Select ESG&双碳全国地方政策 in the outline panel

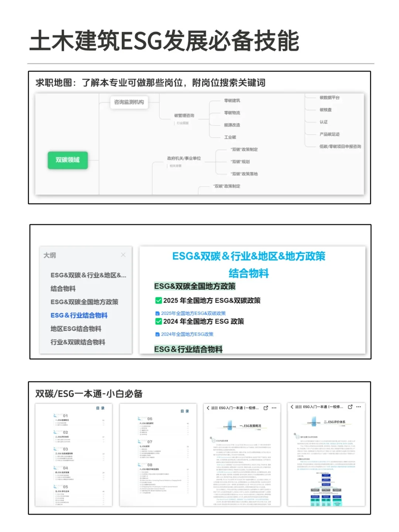coord(84,302)
